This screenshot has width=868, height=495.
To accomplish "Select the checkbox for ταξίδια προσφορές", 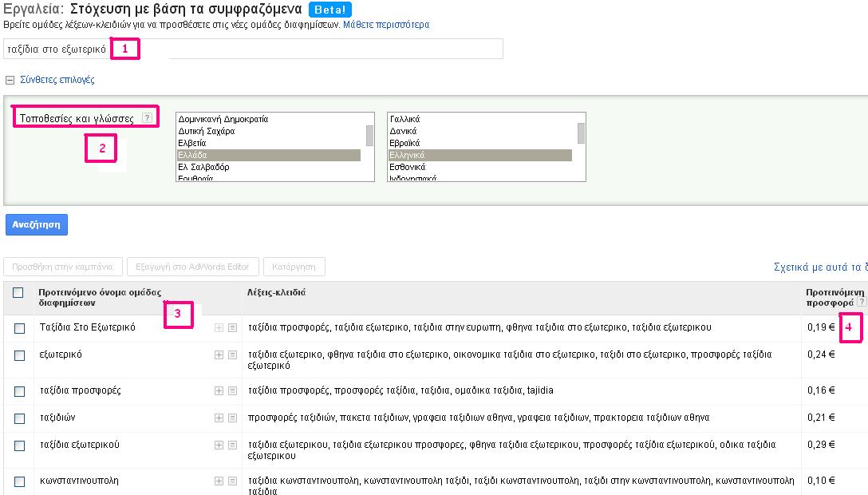I will coord(19,391).
